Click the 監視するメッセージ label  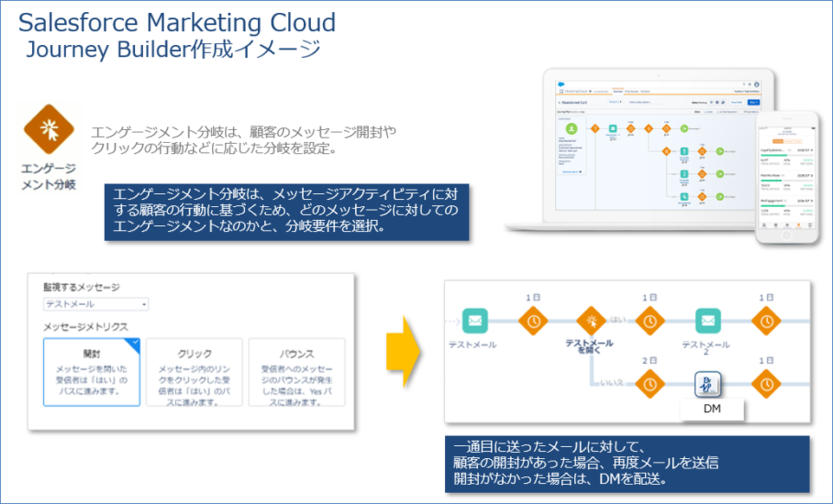click(x=81, y=287)
